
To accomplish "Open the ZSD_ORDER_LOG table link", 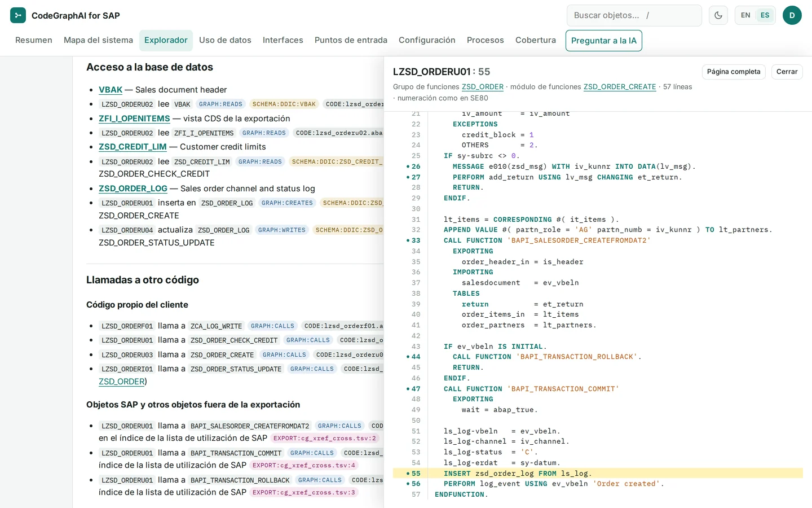I will tap(133, 189).
